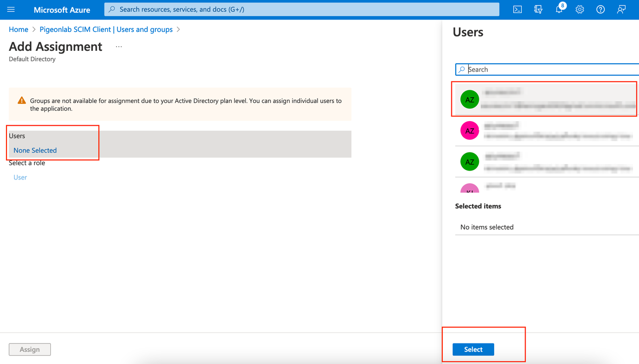Go to Home breadcrumb
Screen dimensions: 639x364
coord(18,29)
